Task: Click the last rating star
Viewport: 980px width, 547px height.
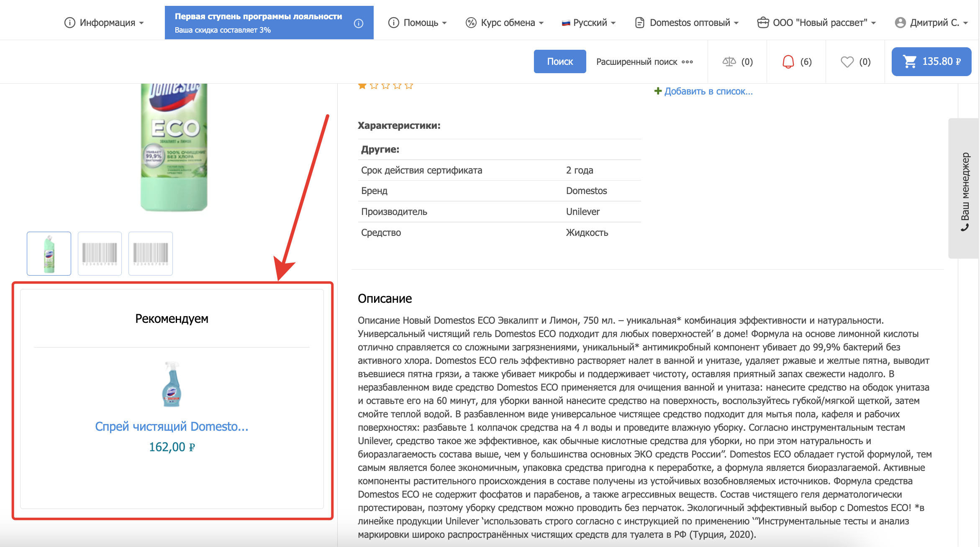Action: click(x=409, y=86)
